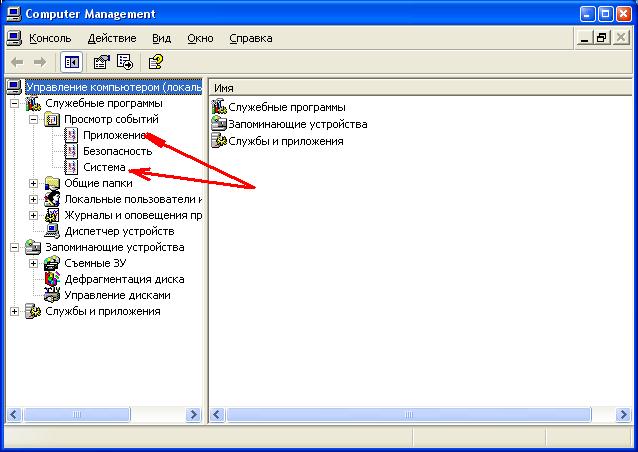Collapse the Служебные программы node
Viewport: 638px width, 452px height.
coord(14,103)
